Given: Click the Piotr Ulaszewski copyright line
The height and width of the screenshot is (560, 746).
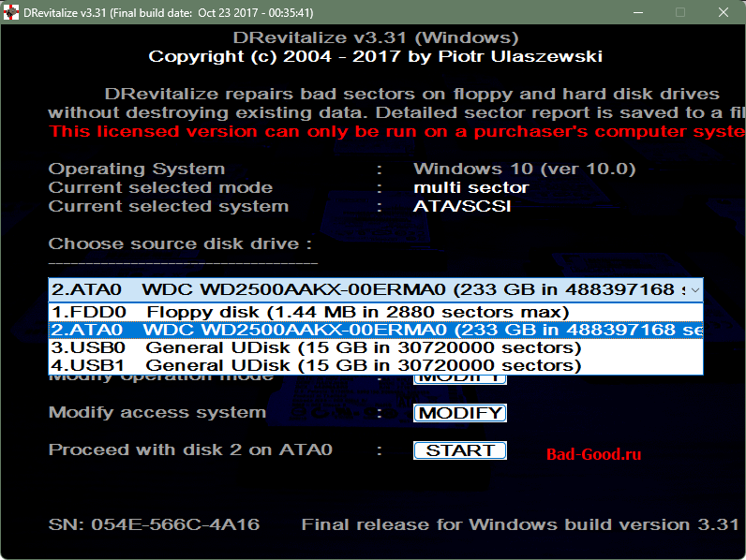Looking at the screenshot, I should (x=375, y=56).
